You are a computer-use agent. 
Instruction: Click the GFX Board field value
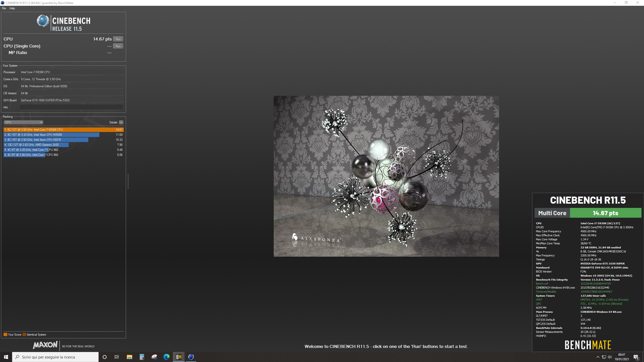(x=71, y=100)
